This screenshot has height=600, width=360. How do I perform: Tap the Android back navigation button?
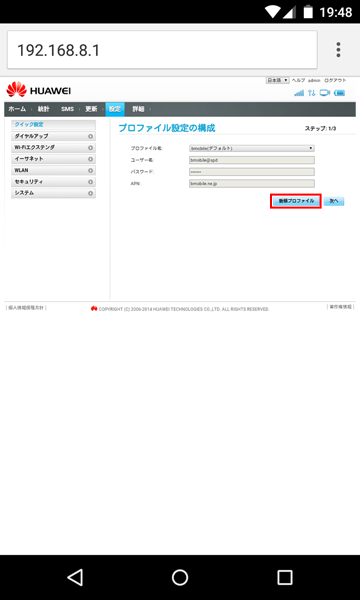point(75,577)
